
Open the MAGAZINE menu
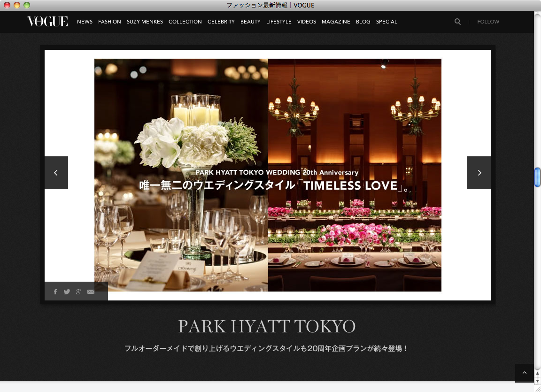click(x=336, y=22)
